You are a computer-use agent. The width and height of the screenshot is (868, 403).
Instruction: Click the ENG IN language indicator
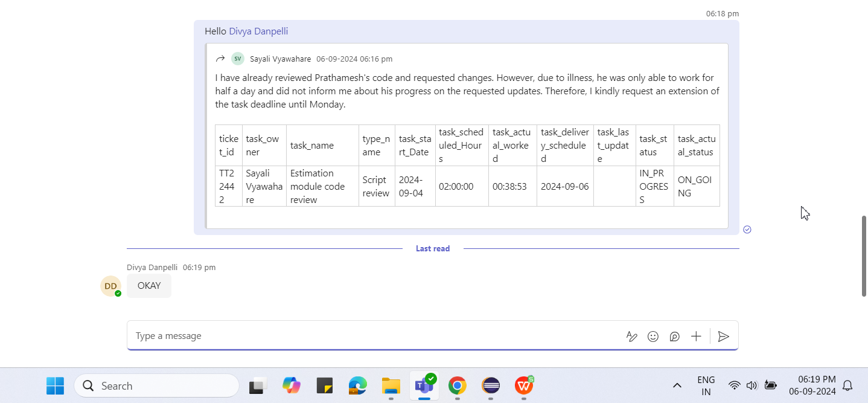pyautogui.click(x=706, y=385)
